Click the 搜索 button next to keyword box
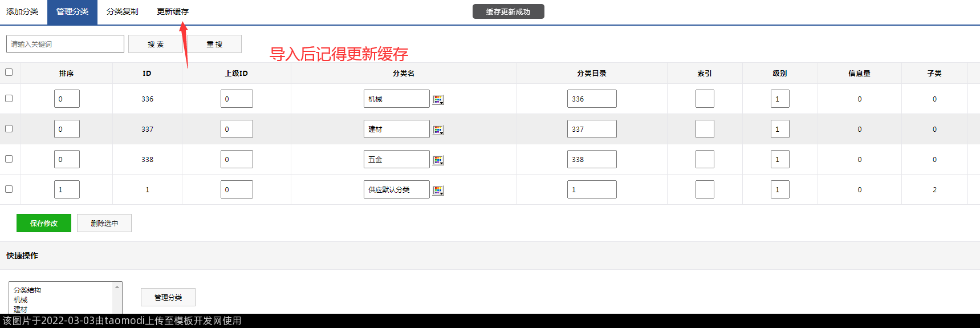 [155, 44]
